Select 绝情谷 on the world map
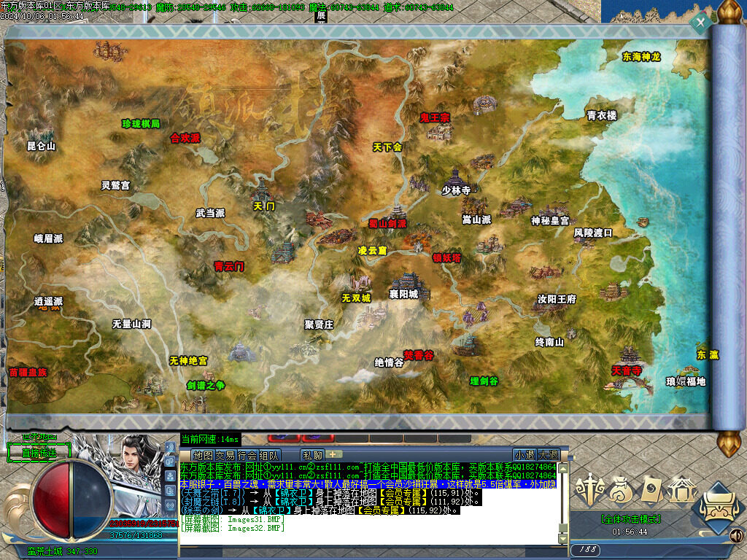Screen dimensions: 747x560 tap(389, 363)
